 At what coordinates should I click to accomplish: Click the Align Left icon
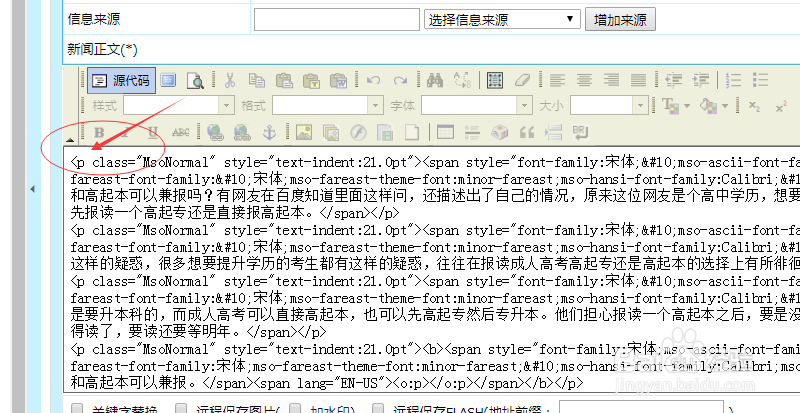point(557,80)
